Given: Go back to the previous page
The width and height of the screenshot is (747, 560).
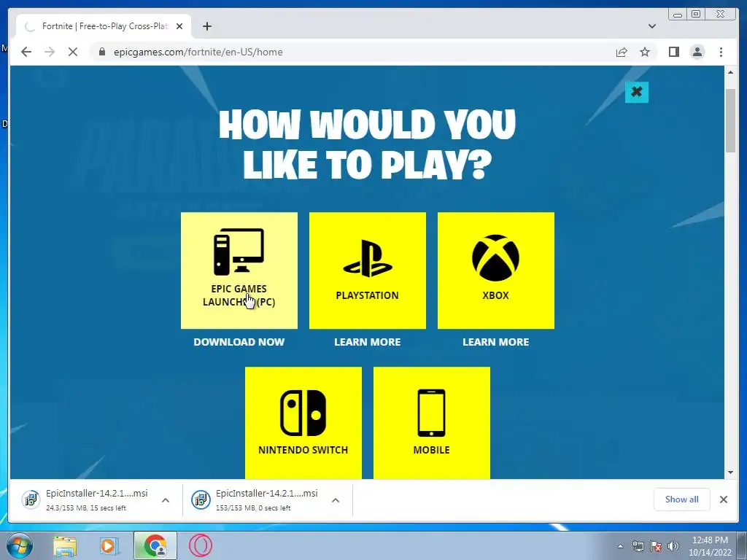Looking at the screenshot, I should [26, 52].
